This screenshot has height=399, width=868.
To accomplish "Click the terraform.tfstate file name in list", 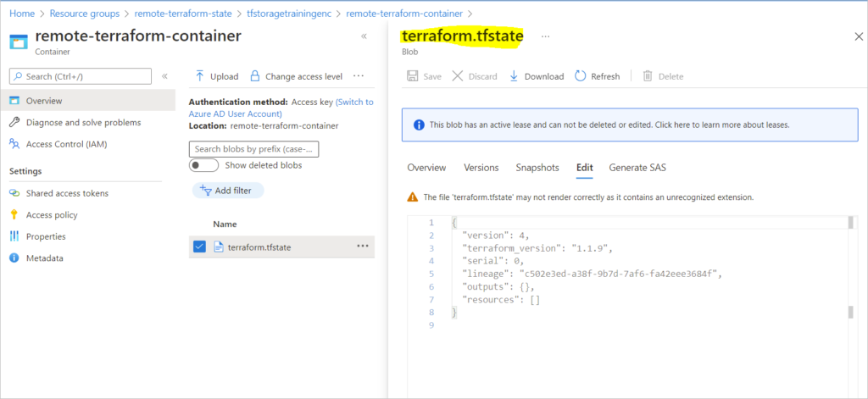I will pyautogui.click(x=259, y=247).
